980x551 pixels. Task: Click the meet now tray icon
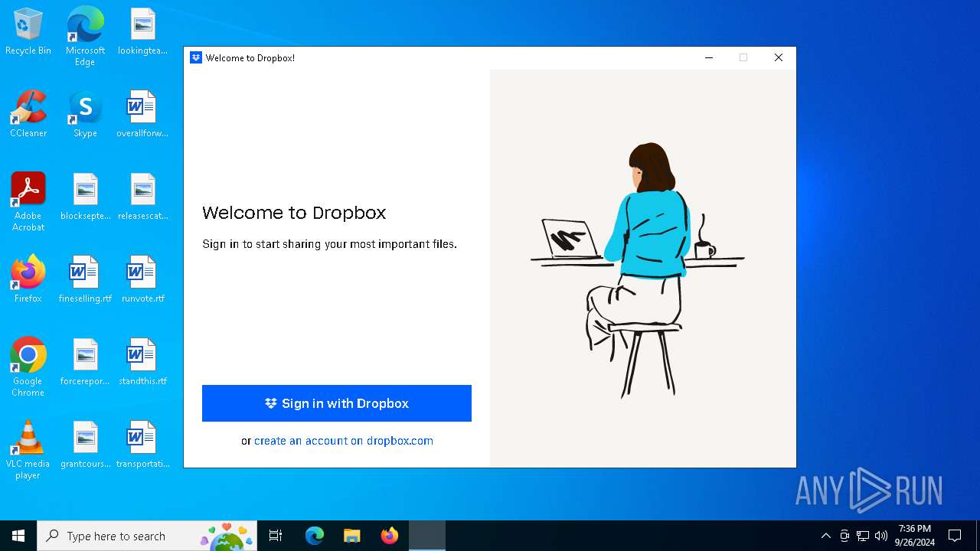click(x=844, y=536)
